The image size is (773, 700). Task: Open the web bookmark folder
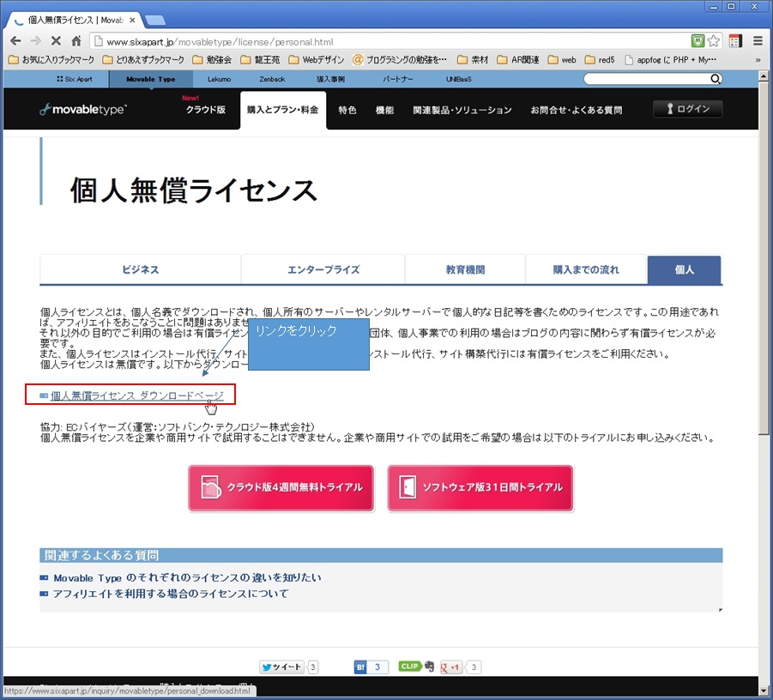(x=562, y=60)
